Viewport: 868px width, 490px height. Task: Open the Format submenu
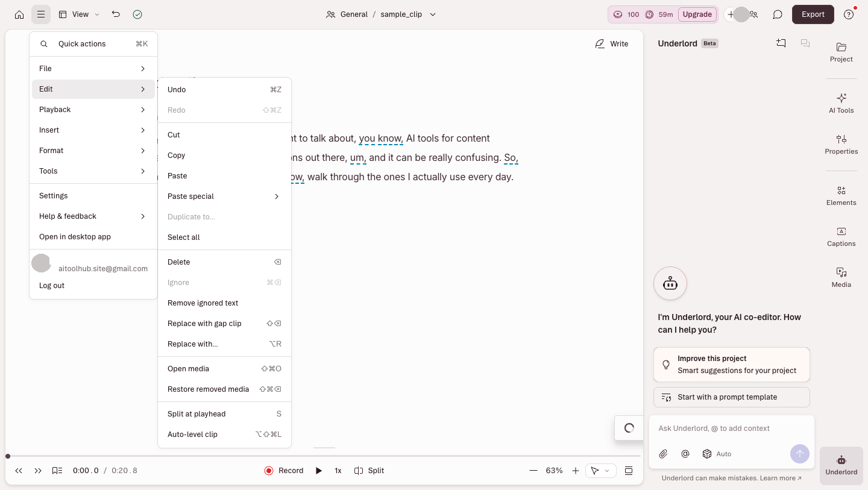pyautogui.click(x=93, y=151)
